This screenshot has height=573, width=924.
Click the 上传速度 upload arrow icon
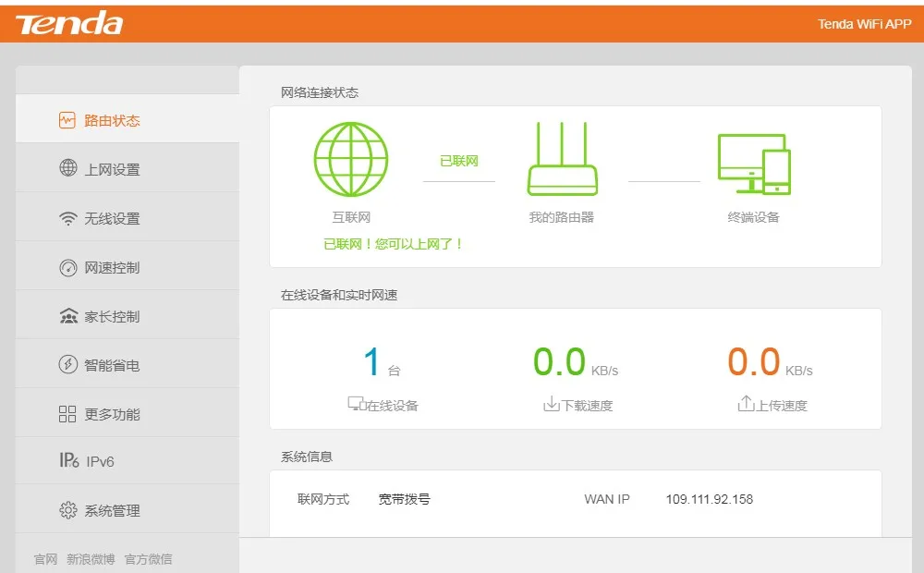(746, 403)
